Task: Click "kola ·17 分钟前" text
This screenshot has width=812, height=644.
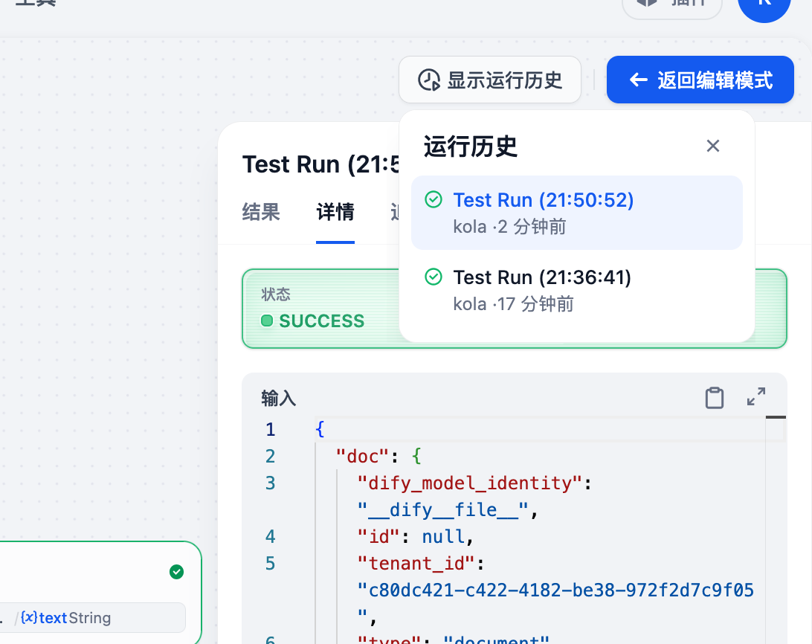Action: pos(514,304)
